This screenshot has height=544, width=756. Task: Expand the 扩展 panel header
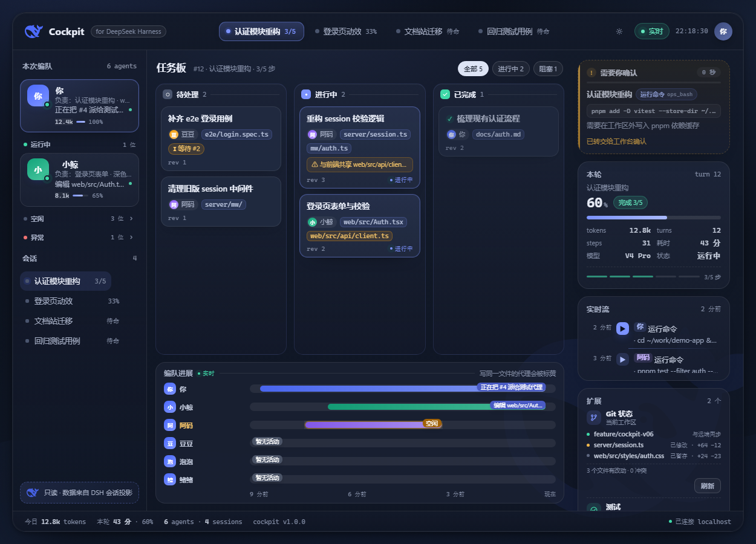click(653, 401)
